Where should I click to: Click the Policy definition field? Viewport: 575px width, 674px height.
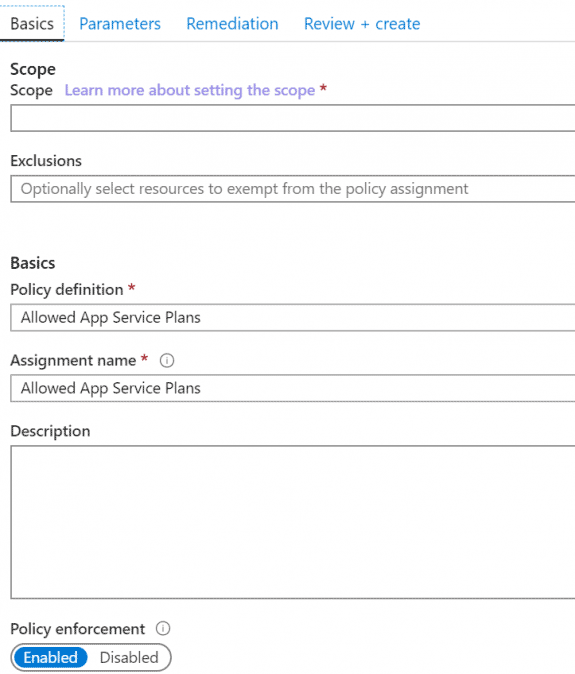(293, 318)
